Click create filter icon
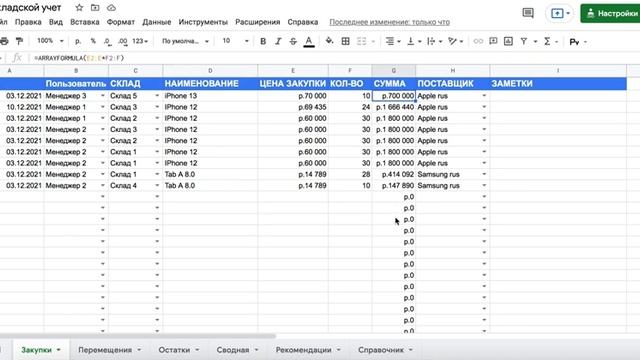The height and width of the screenshot is (360, 640). [x=524, y=41]
